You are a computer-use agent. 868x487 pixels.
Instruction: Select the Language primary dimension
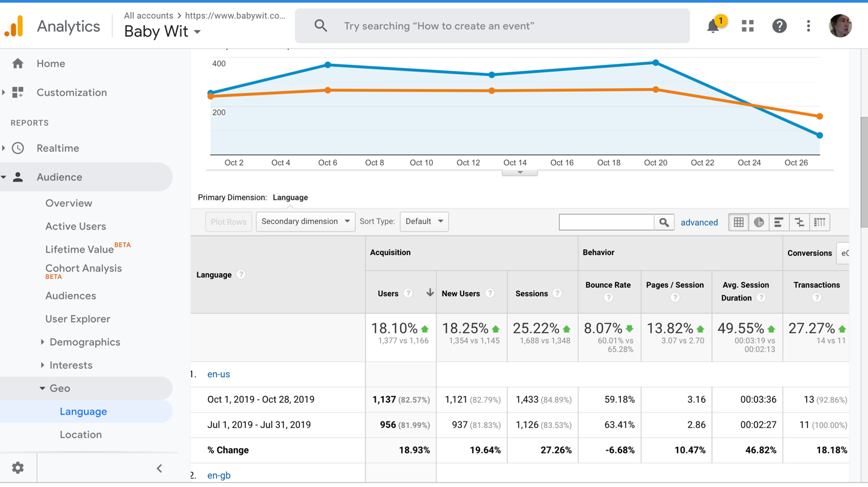290,197
